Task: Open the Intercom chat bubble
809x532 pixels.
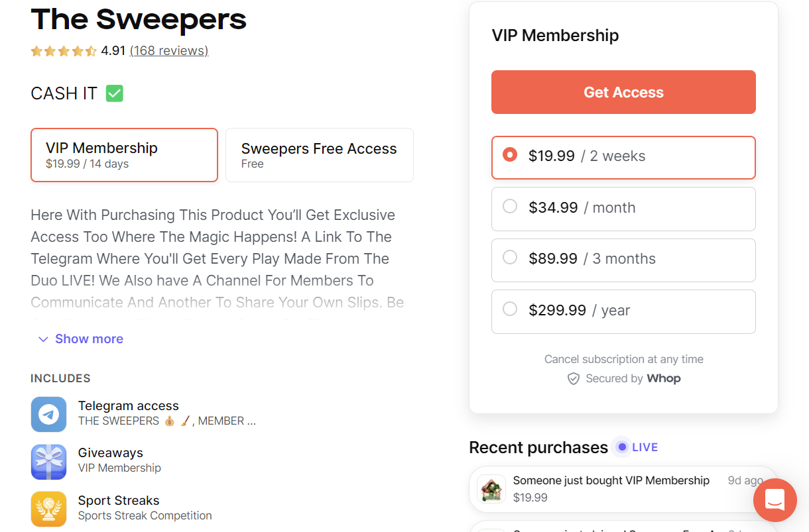Action: pyautogui.click(x=775, y=500)
